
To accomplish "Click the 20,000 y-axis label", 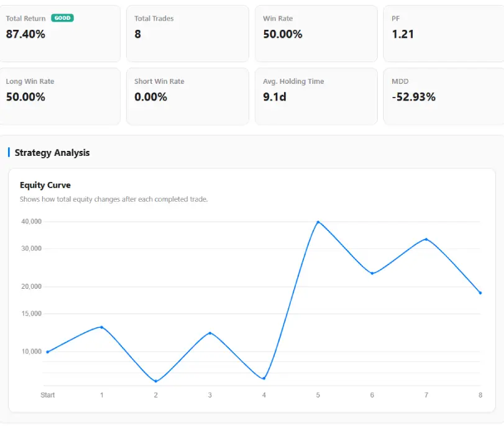I will pyautogui.click(x=32, y=286).
